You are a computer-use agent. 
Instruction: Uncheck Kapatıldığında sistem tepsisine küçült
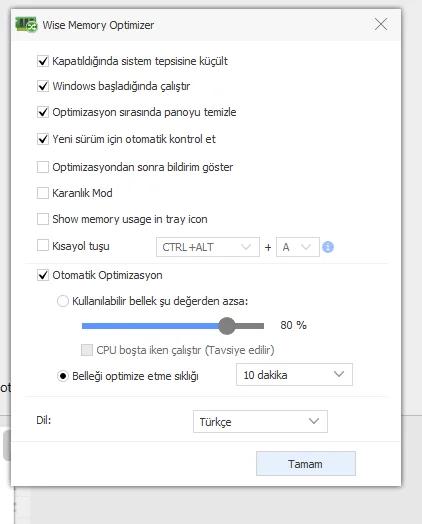43,61
